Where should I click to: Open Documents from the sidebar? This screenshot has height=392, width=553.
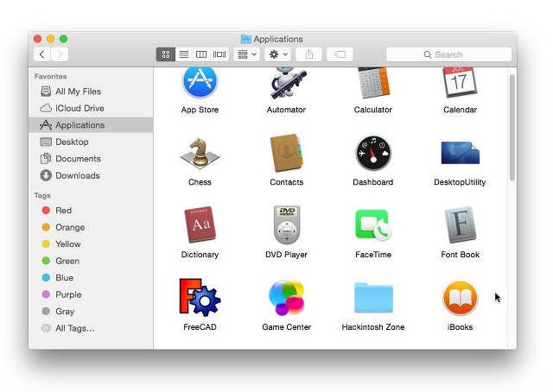point(91,159)
